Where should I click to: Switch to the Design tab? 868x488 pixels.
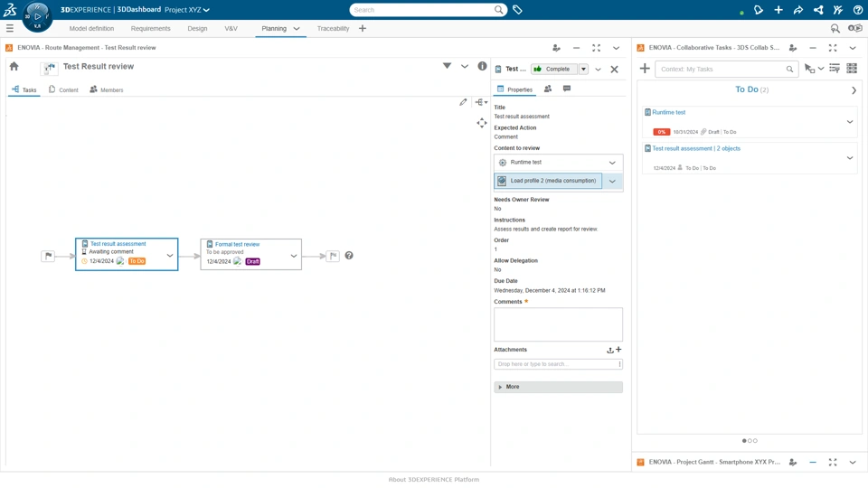(197, 28)
